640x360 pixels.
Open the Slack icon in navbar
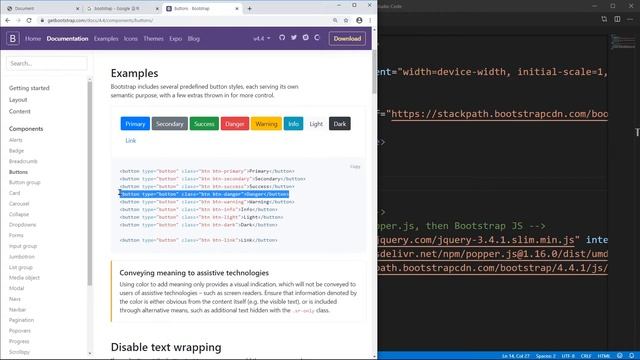click(x=305, y=38)
